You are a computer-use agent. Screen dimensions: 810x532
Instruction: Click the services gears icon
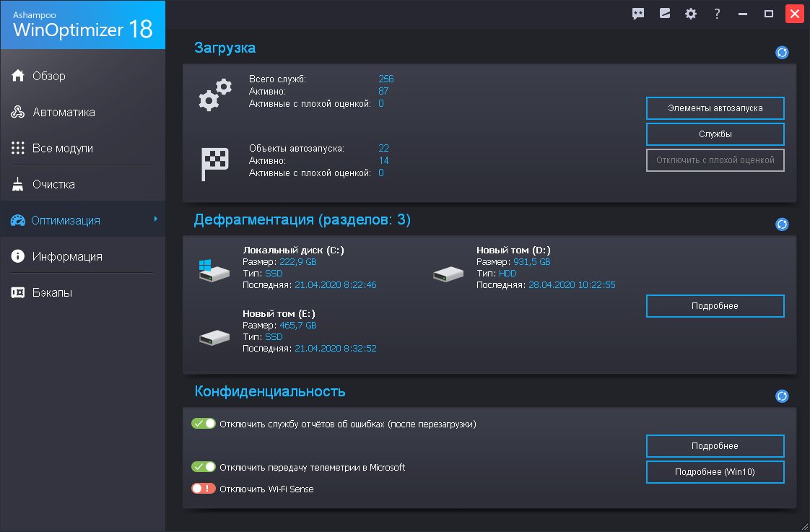(x=215, y=95)
